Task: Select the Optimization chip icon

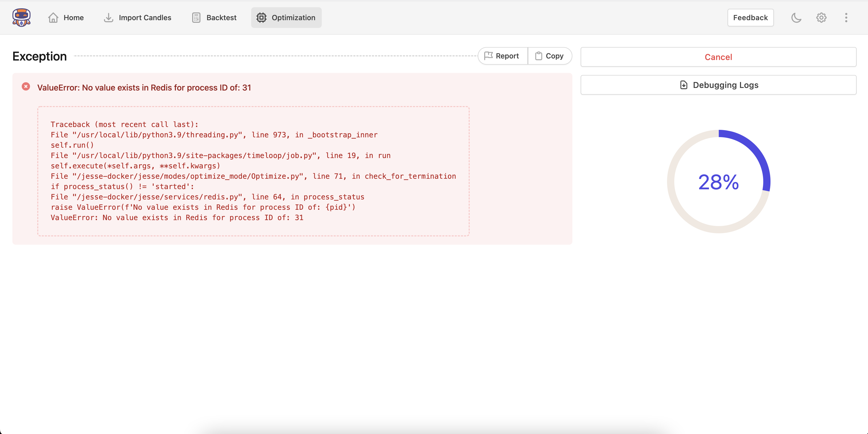Action: pyautogui.click(x=261, y=17)
